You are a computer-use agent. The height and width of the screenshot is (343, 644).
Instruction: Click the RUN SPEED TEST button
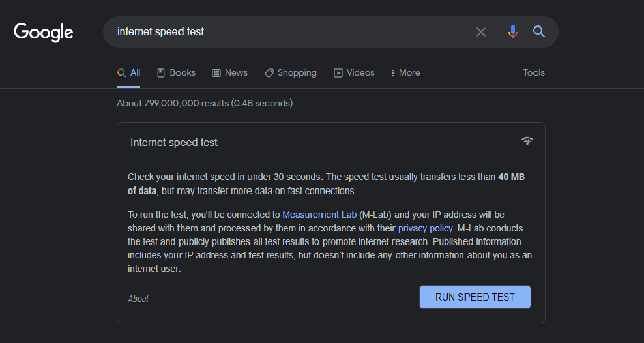(x=475, y=297)
